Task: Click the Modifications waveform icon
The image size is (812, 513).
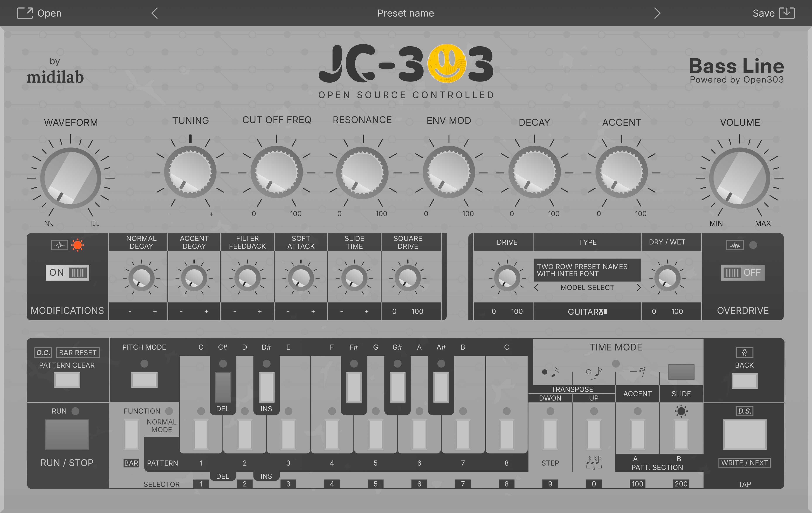Action: pyautogui.click(x=59, y=245)
